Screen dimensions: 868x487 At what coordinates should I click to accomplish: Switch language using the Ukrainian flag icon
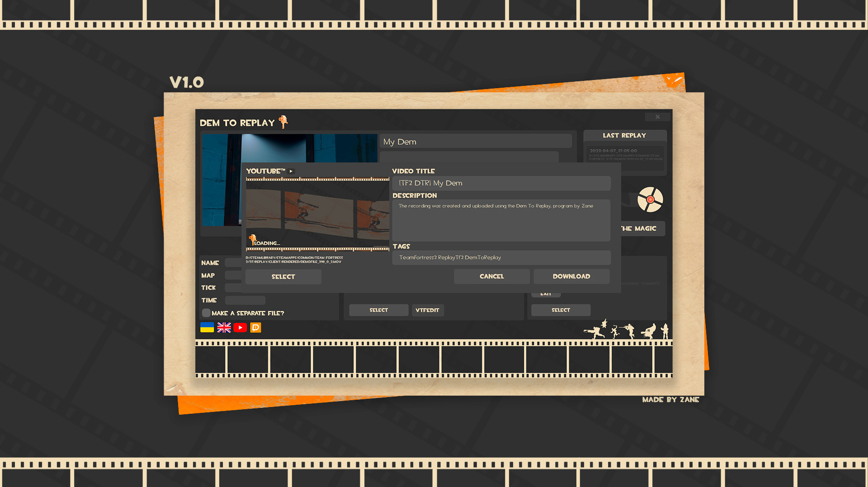click(x=206, y=327)
